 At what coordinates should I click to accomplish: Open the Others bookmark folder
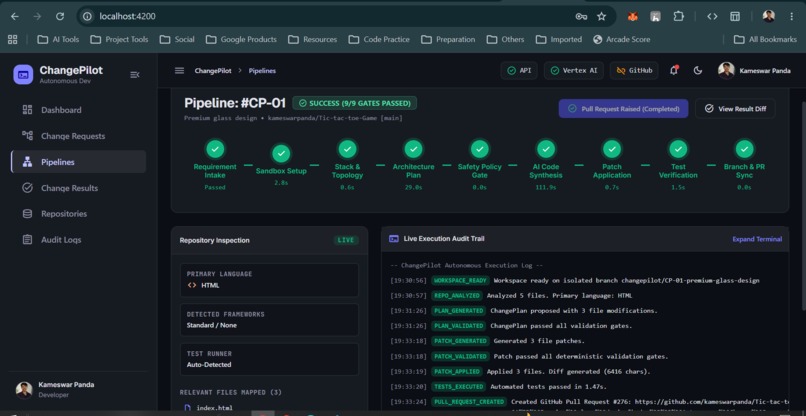click(506, 39)
